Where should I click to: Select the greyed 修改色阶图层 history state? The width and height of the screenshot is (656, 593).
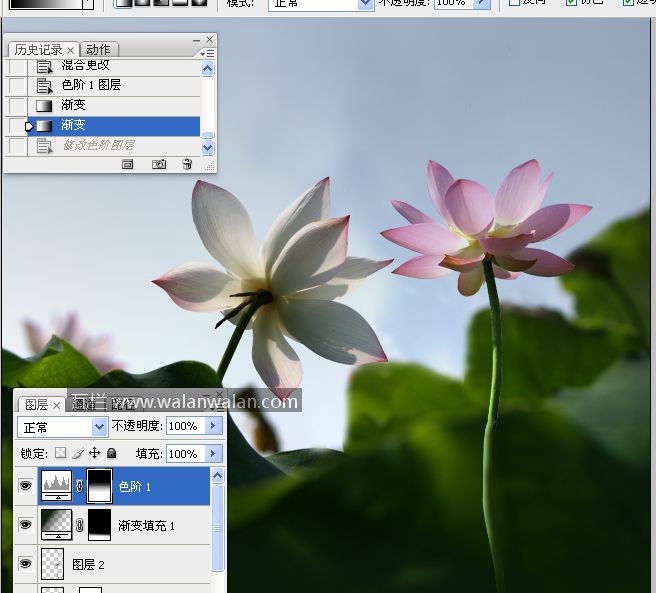pos(97,145)
